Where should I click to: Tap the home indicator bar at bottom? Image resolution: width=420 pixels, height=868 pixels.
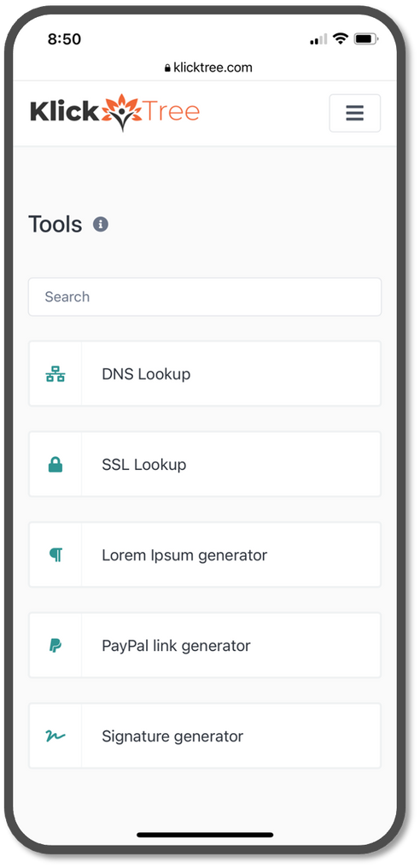pyautogui.click(x=205, y=835)
